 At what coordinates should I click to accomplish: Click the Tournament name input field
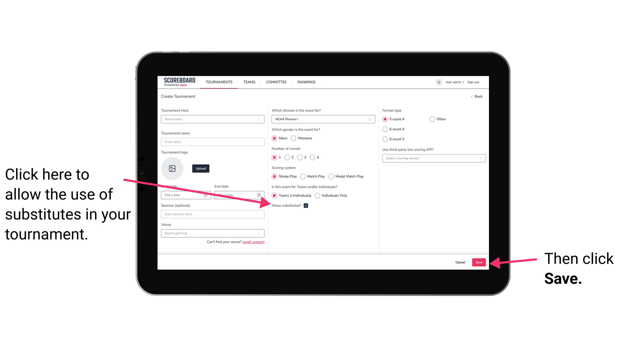pos(212,141)
